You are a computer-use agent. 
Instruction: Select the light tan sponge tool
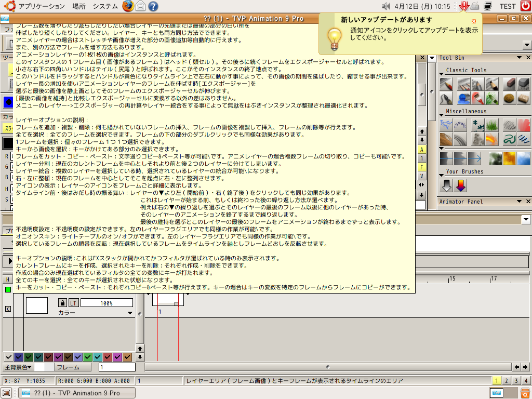coord(523,98)
